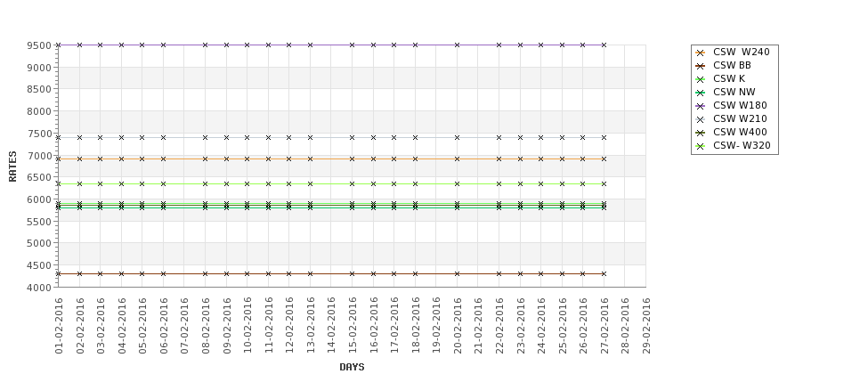Click the 6000 y-axis tick label
The image size is (868, 382).
(x=39, y=199)
